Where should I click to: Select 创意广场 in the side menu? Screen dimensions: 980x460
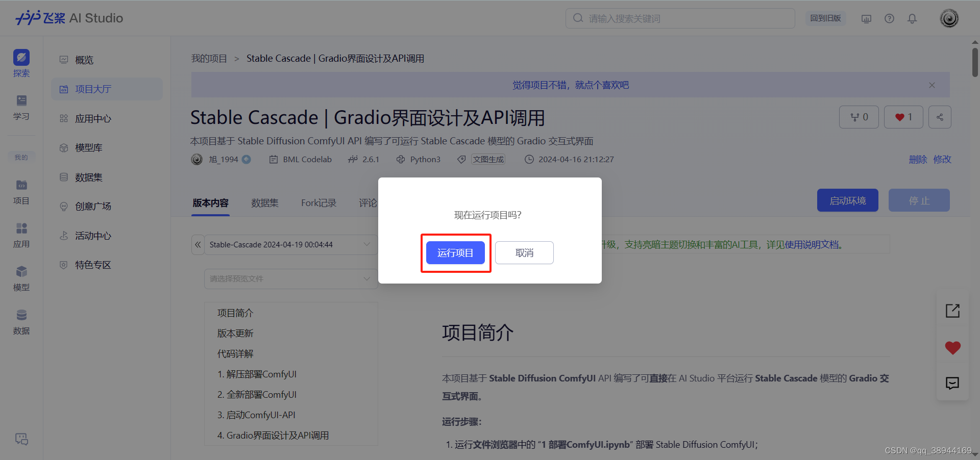point(107,207)
